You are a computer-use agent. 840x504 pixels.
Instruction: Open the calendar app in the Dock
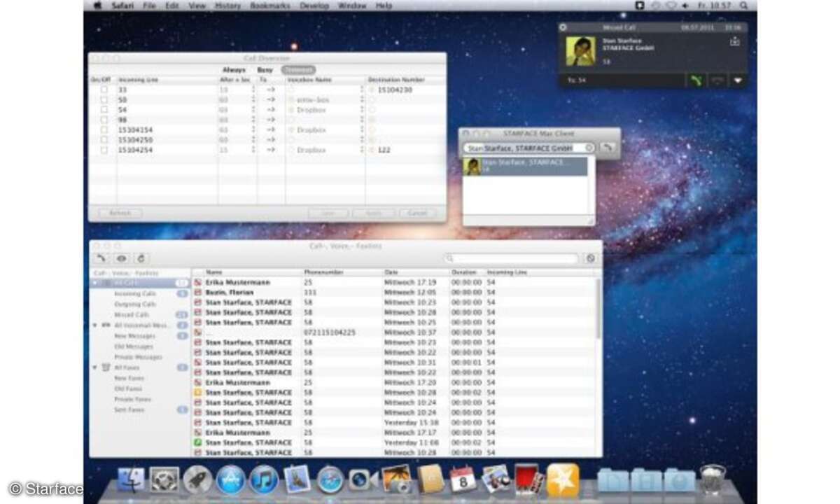463,480
